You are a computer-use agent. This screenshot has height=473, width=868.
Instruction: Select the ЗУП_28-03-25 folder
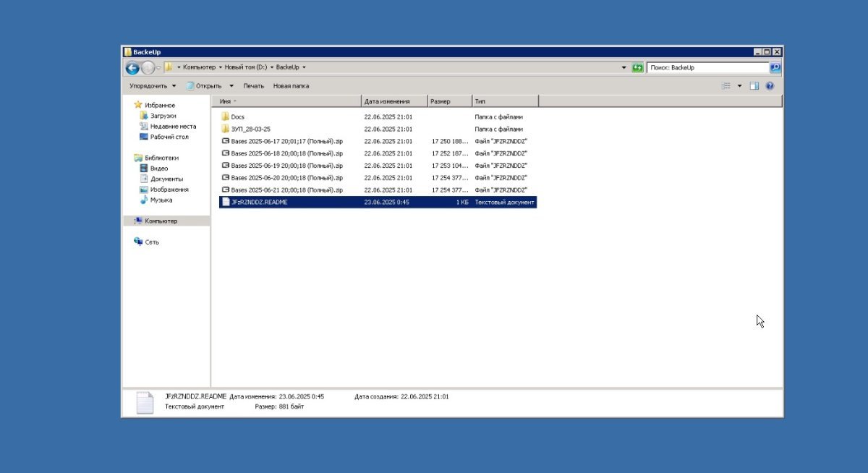(x=250, y=129)
